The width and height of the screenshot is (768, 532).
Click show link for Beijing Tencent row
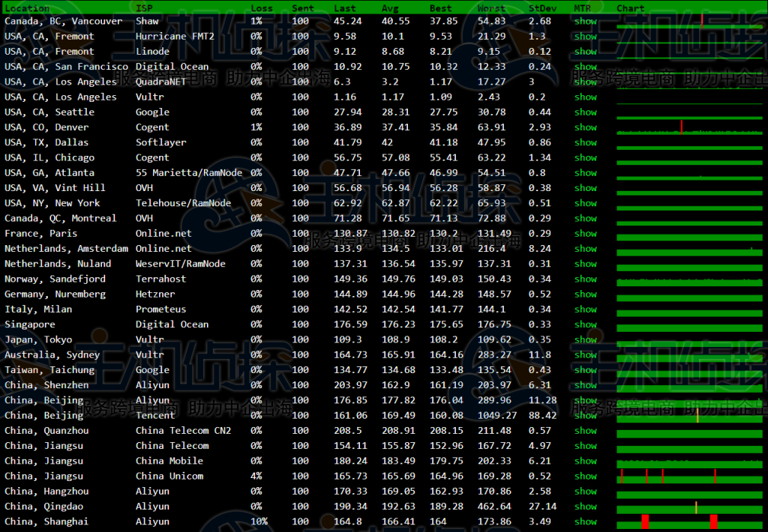point(585,415)
